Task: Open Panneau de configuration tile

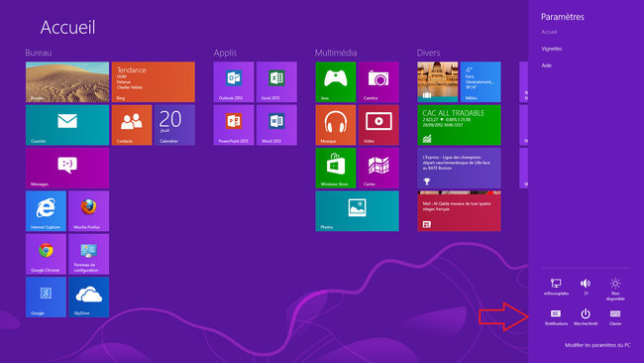Action: 89,254
